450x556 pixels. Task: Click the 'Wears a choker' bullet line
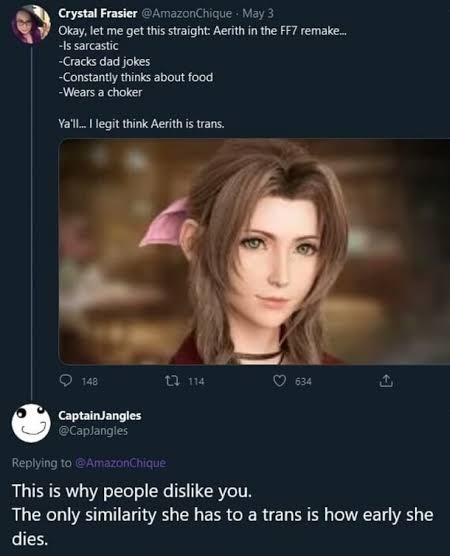[100, 92]
